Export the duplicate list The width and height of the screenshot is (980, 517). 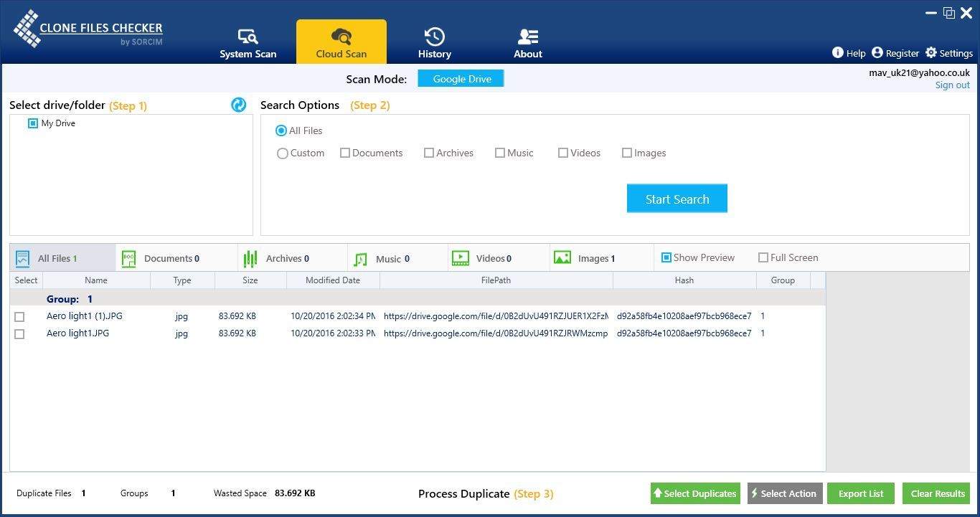coord(861,493)
